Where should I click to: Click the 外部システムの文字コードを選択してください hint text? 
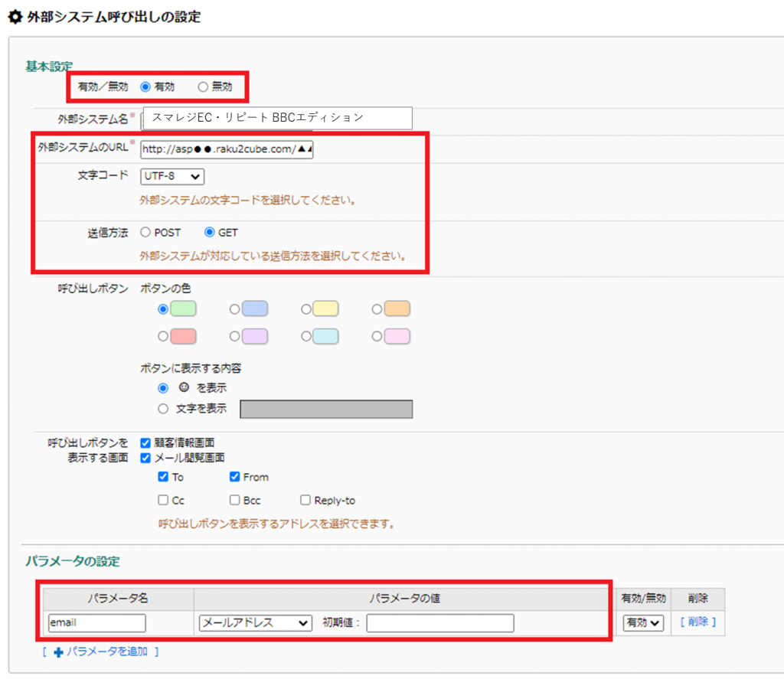(x=248, y=201)
